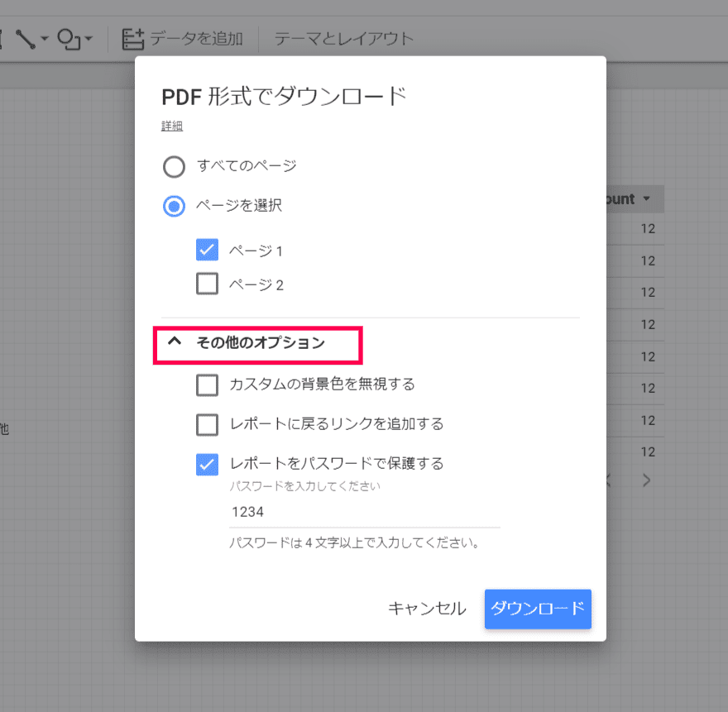Select the ページを選択 radio button

coord(174,206)
